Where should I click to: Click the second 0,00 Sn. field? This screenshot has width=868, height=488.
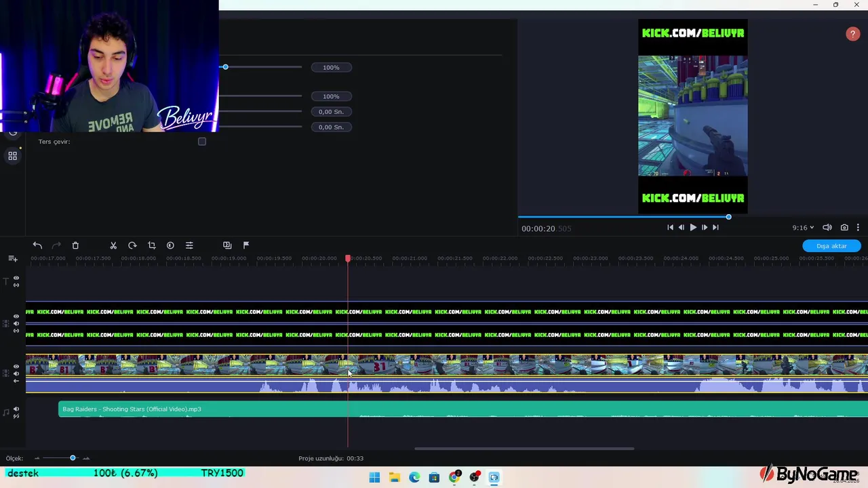coord(331,127)
